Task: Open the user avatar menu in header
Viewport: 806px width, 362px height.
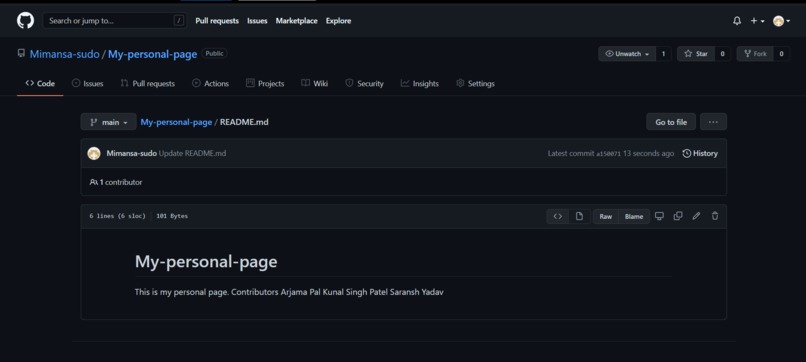Action: click(781, 21)
